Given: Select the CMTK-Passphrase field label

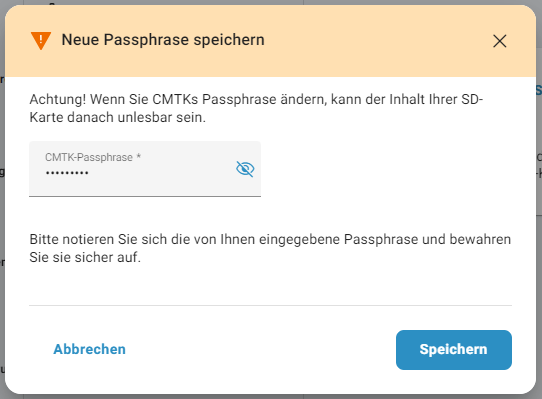Looking at the screenshot, I should coord(89,157).
